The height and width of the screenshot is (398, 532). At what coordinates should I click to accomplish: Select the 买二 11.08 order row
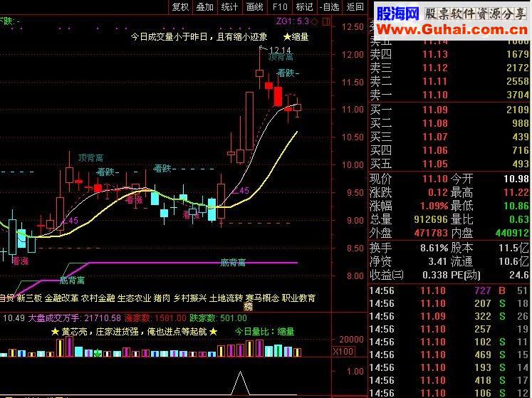coord(449,123)
